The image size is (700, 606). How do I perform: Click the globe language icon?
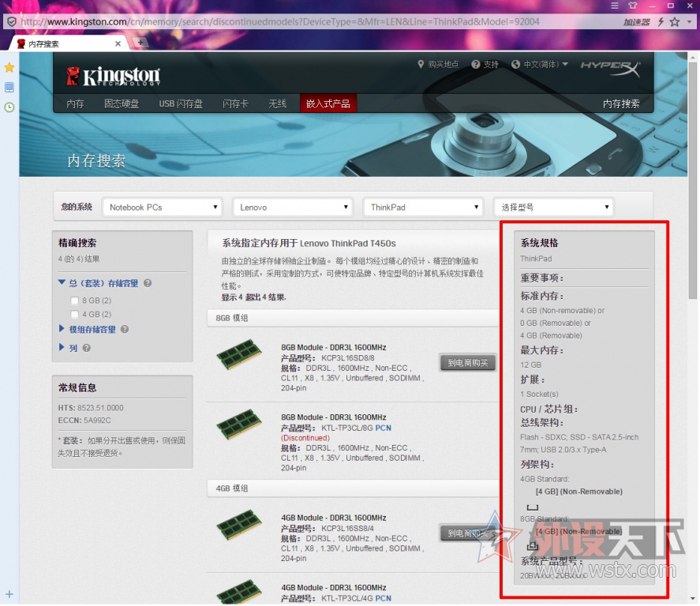(515, 64)
